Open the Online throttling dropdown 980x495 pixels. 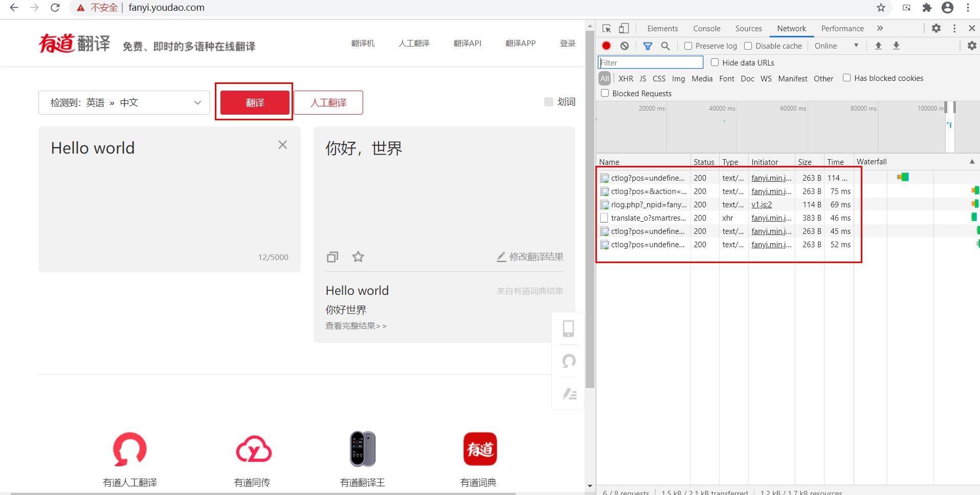(836, 46)
